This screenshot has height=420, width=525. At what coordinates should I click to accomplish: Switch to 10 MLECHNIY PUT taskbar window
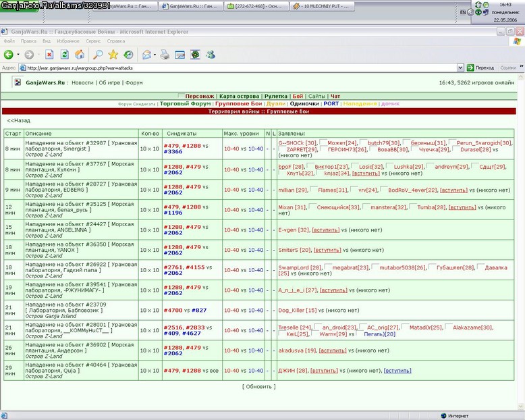point(322,6)
